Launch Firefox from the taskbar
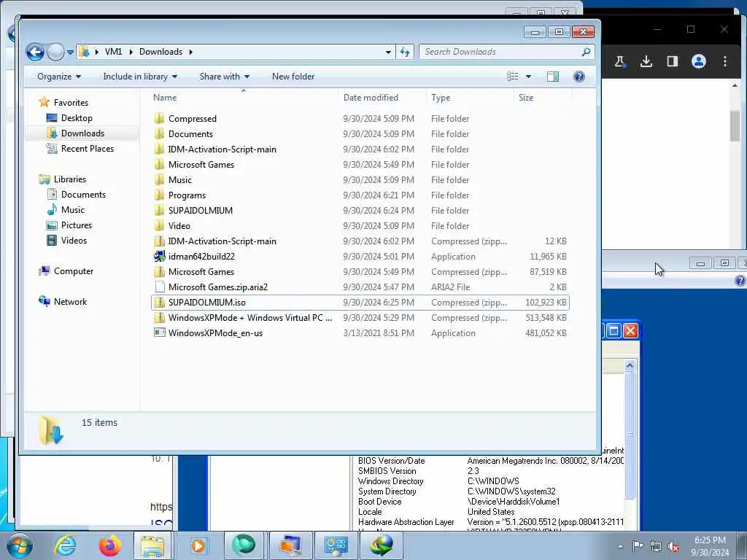This screenshot has height=560, width=747. pos(109,545)
